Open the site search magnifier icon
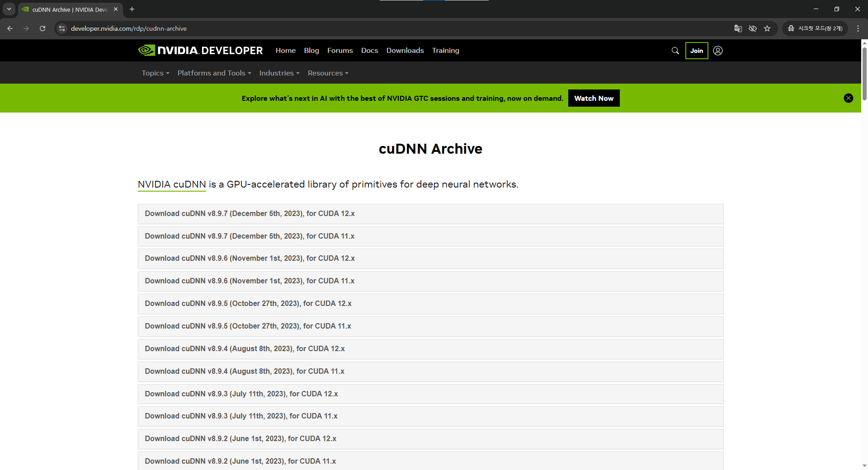Viewport: 868px width, 470px height. pyautogui.click(x=675, y=51)
